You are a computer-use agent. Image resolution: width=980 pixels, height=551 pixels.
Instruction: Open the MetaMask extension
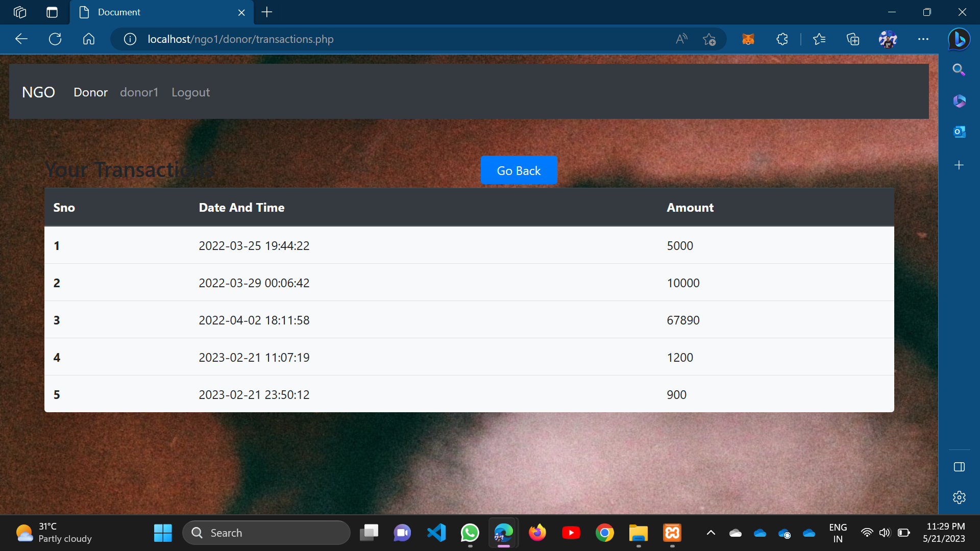pos(748,39)
